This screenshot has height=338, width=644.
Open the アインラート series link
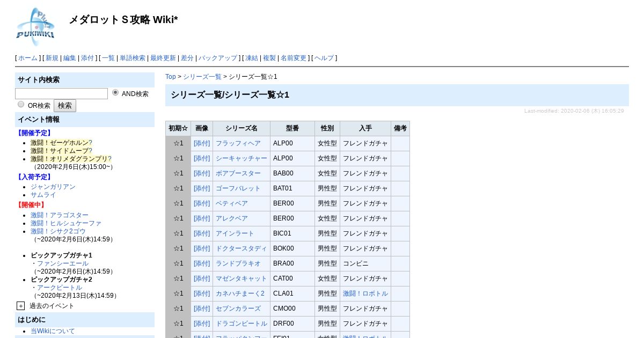[235, 233]
